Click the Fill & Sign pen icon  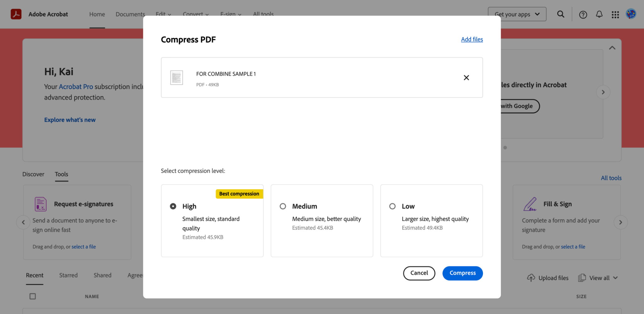[530, 204]
